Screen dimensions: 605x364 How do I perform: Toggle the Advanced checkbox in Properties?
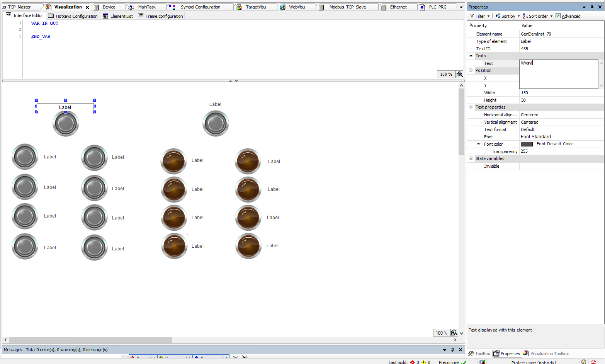558,16
